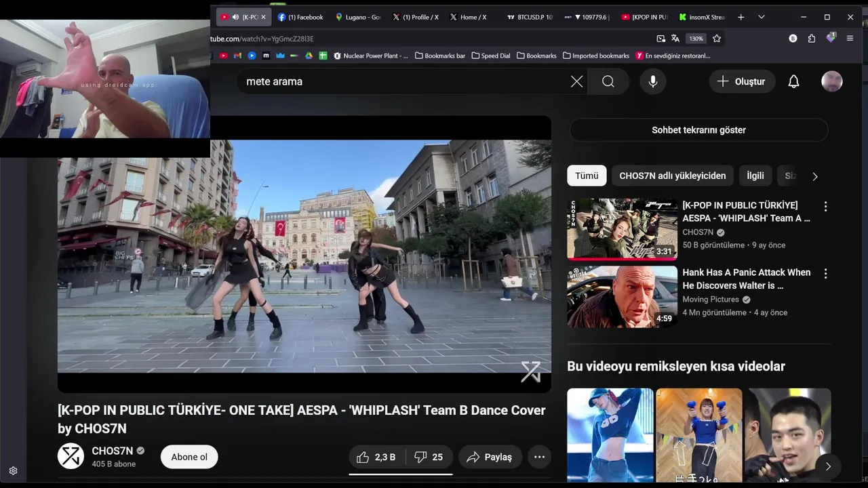The image size is (868, 488).
Task: Click the Abone ol subscribe button
Action: pyautogui.click(x=189, y=457)
